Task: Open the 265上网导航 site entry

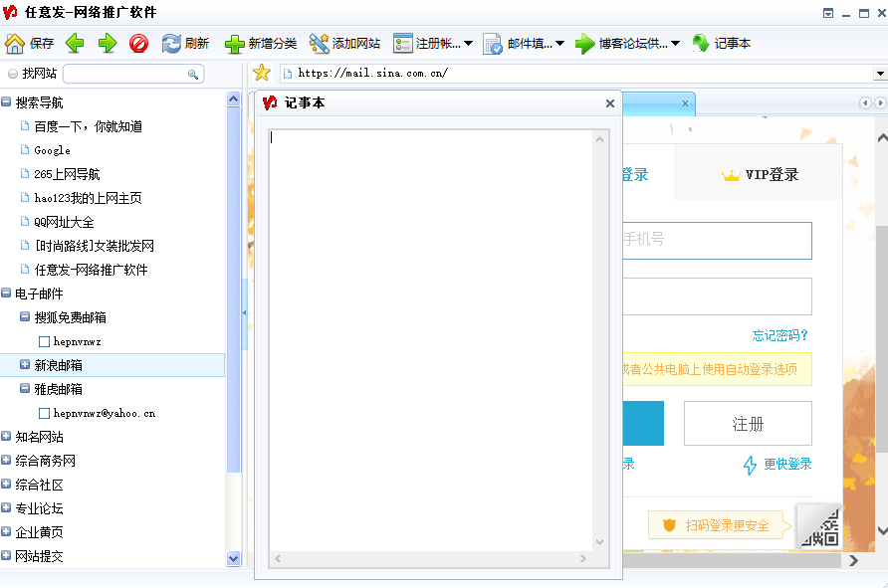Action: click(67, 174)
